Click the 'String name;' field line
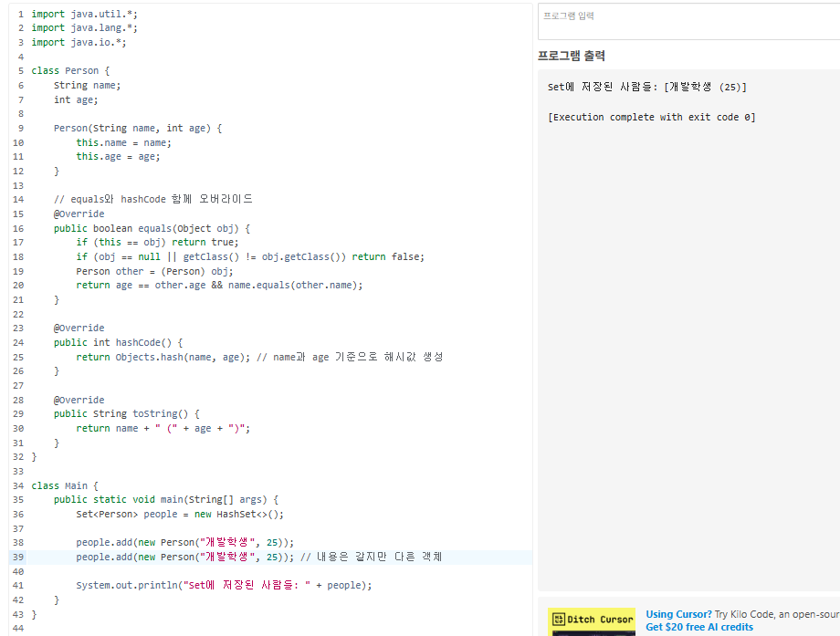840x636 pixels. 88,85
